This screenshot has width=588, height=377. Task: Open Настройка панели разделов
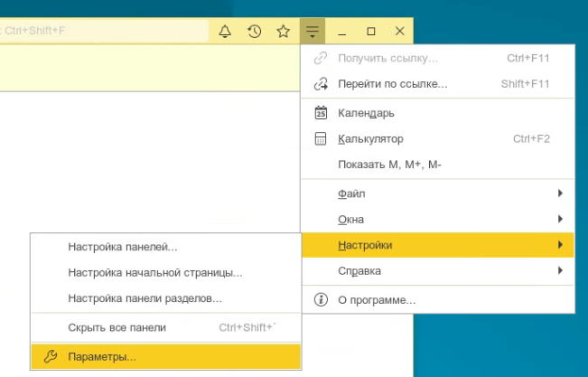point(145,297)
